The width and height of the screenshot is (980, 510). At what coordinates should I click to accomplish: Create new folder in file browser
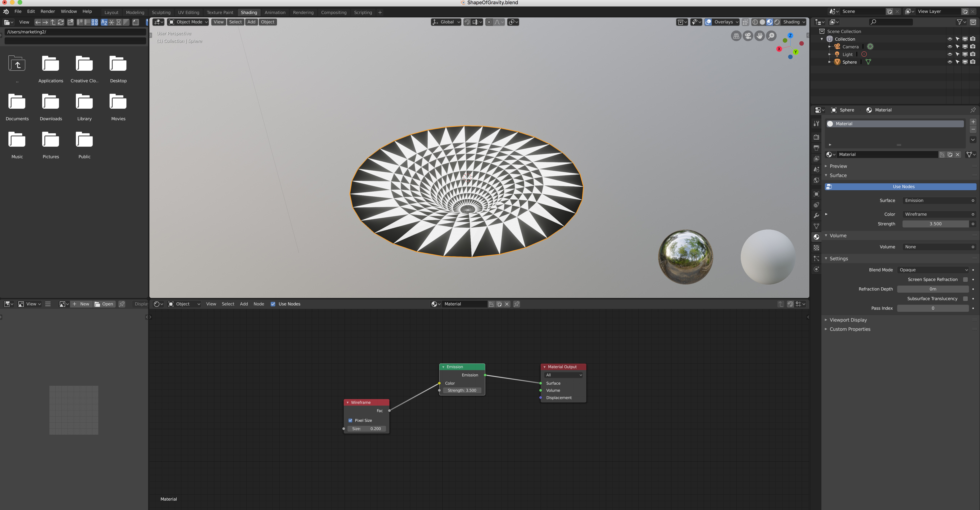(x=70, y=22)
